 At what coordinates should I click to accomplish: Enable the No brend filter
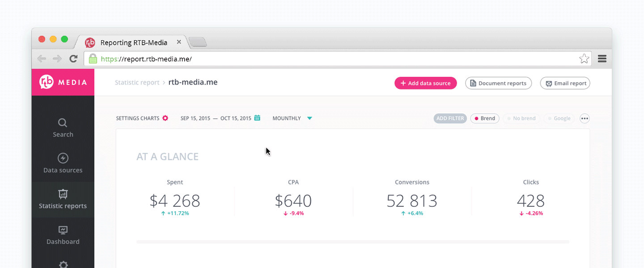[521, 118]
